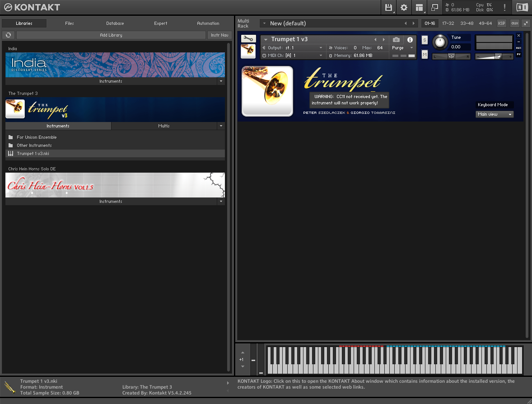This screenshot has height=404, width=532.
Task: Mute the Trumpet 1 v3 instrument
Action: coord(425,54)
